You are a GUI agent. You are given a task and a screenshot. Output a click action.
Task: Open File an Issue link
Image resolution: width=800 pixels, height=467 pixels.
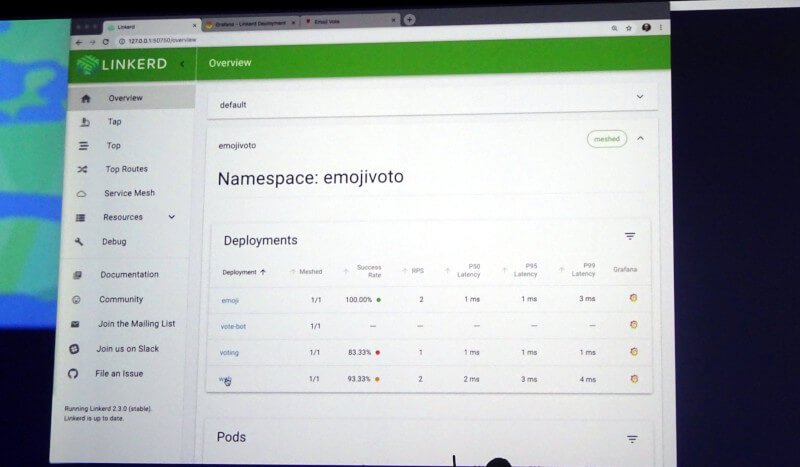(119, 374)
